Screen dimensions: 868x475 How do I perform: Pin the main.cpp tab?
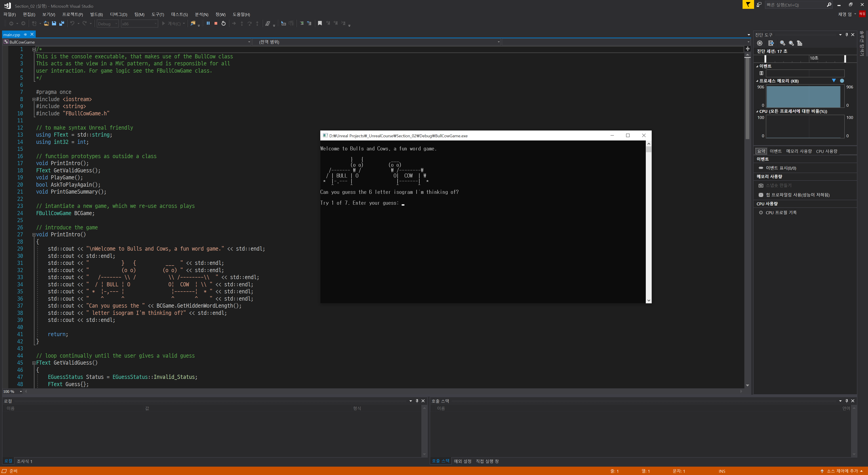(25, 34)
